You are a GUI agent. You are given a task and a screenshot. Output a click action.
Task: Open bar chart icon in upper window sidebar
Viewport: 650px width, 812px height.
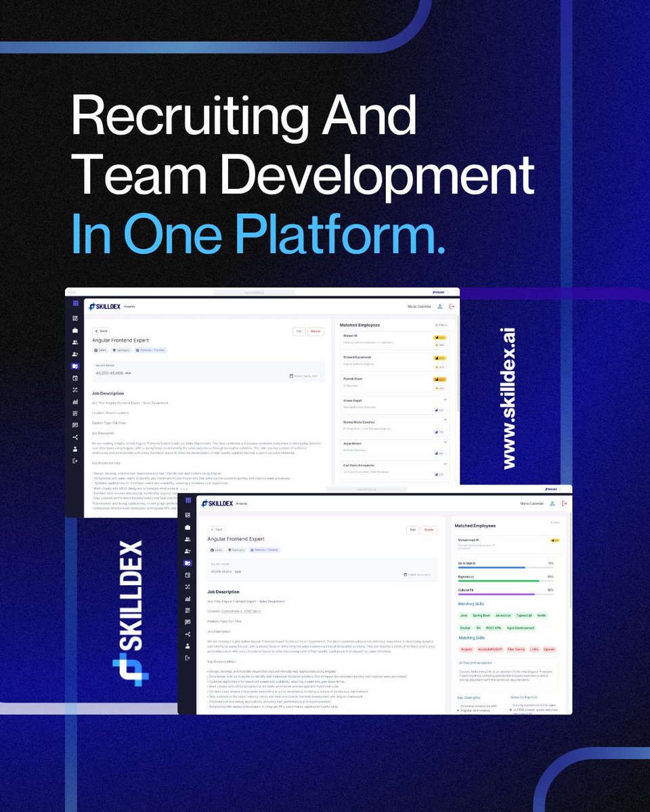point(75,402)
